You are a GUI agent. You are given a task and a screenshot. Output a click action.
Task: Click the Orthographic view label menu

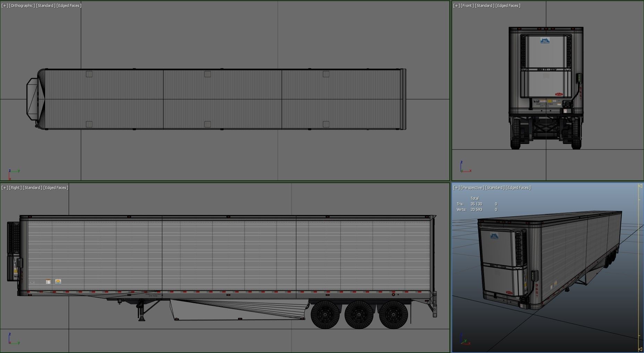coord(22,6)
